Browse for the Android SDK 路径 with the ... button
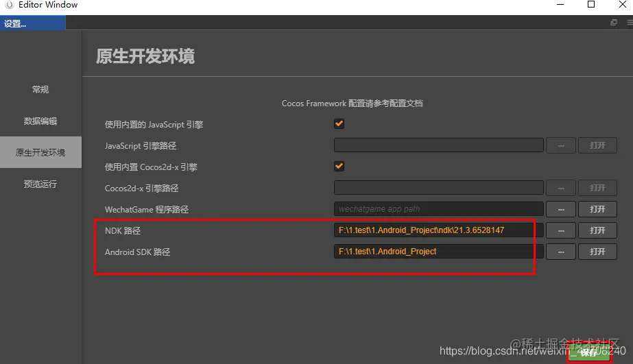633x364 pixels. (x=561, y=252)
